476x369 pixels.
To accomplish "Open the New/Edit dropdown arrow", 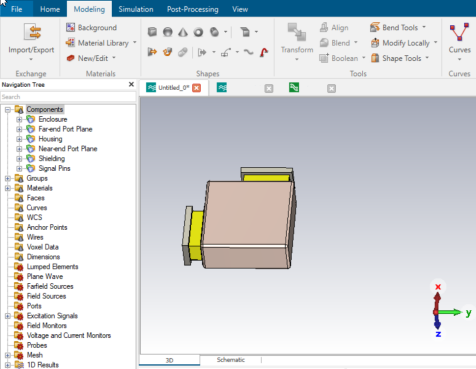I will click(114, 58).
